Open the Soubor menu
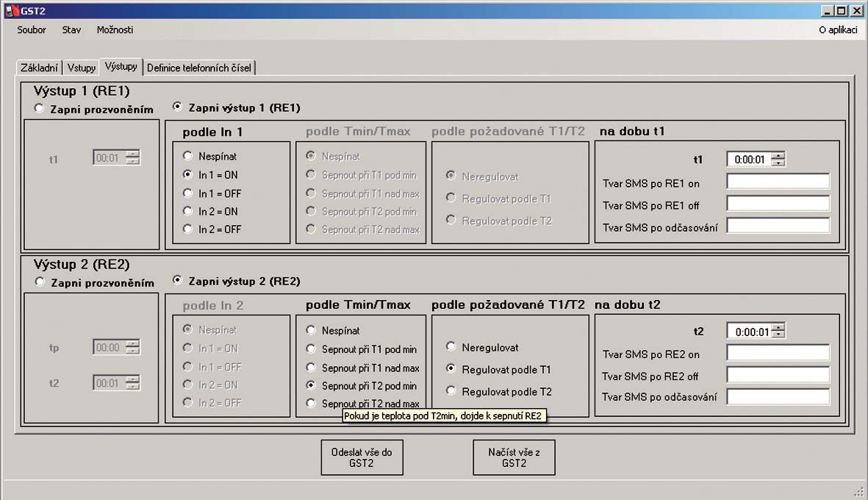This screenshot has width=868, height=500. 32,30
